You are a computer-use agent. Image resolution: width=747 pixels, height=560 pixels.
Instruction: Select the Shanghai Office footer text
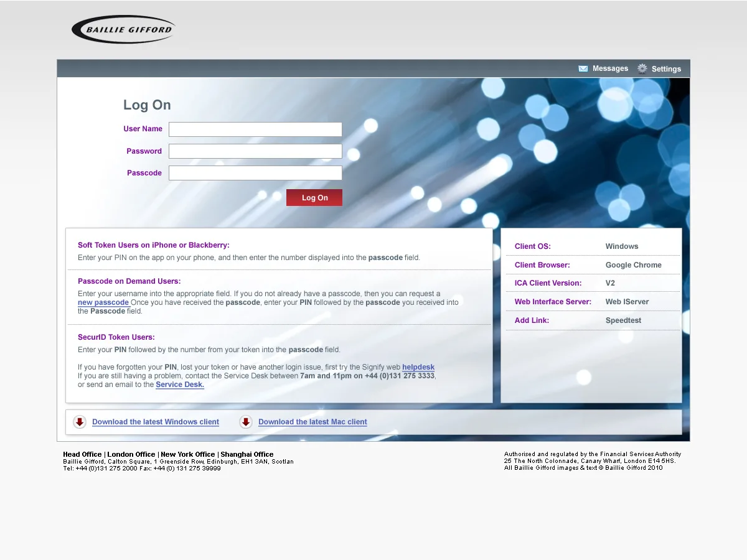coord(247,454)
